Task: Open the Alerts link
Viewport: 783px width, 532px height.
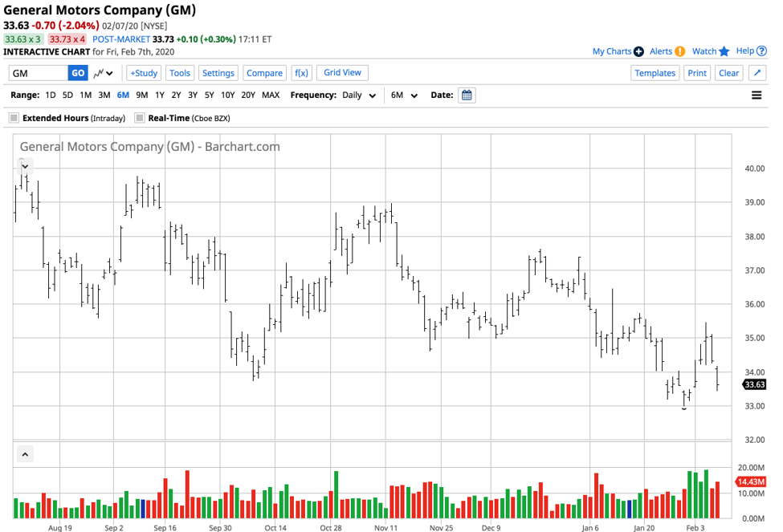Action: coord(661,51)
